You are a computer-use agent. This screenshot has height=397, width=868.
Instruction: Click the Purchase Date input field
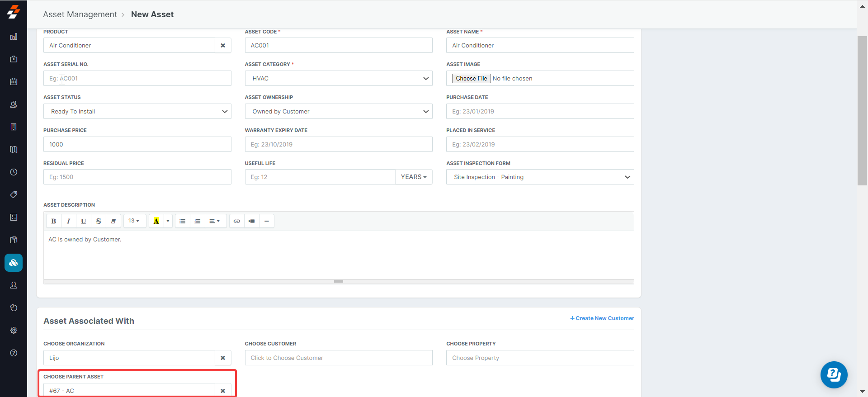pyautogui.click(x=540, y=112)
